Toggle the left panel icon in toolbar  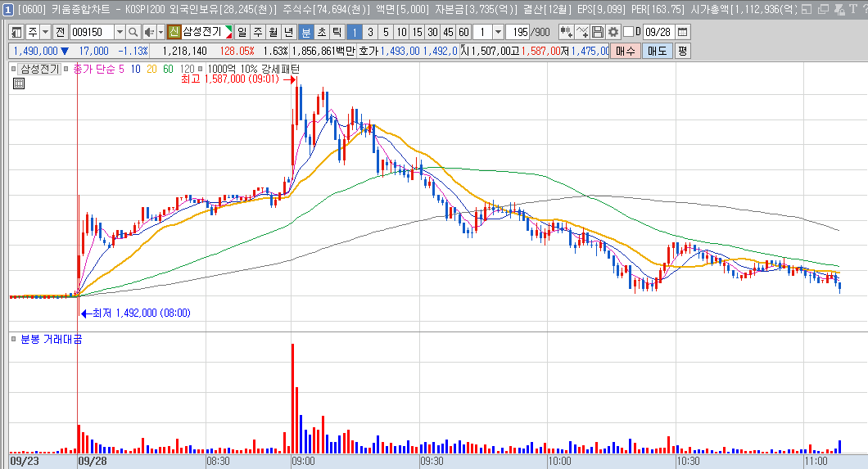pyautogui.click(x=16, y=32)
